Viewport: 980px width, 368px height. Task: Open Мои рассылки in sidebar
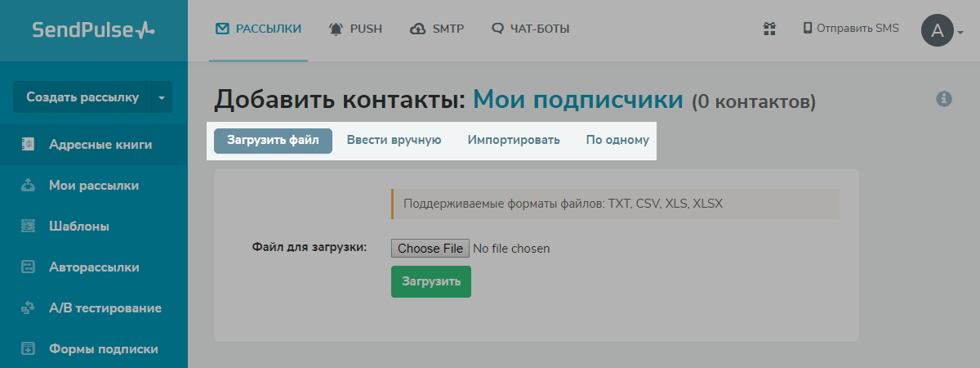(x=94, y=186)
